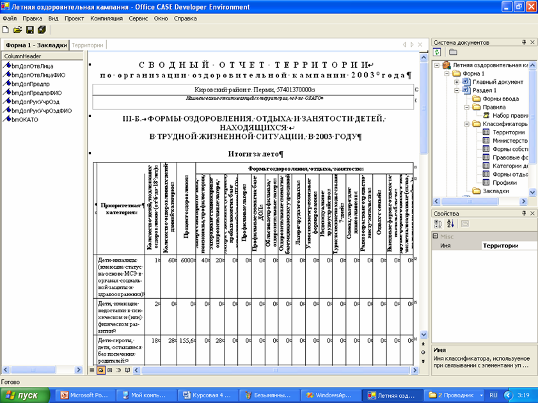Click the RU language indicator in tray
The height and width of the screenshot is (403, 538).
click(493, 395)
